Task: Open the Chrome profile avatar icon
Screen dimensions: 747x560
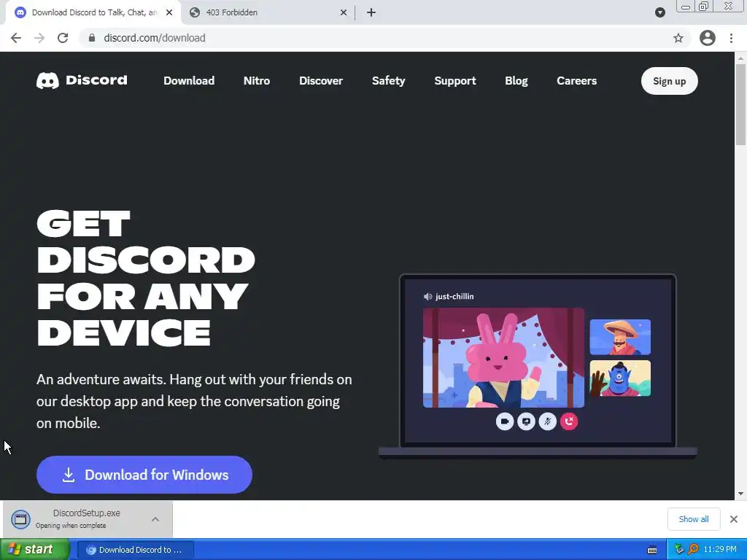Action: click(708, 38)
